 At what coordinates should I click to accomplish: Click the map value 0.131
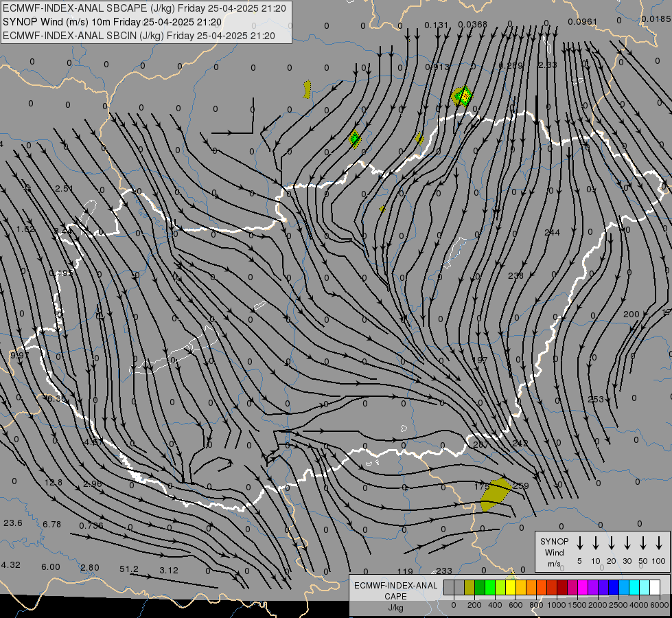(437, 25)
